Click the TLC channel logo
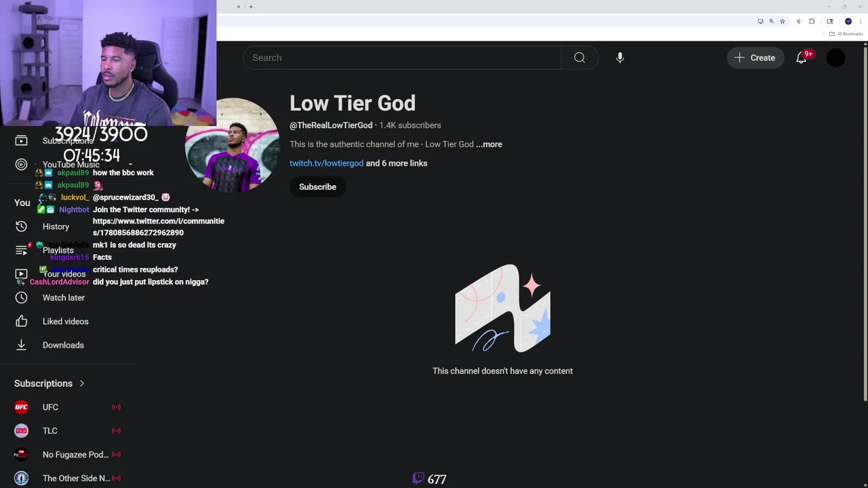Viewport: 868px width, 488px height. 21,431
